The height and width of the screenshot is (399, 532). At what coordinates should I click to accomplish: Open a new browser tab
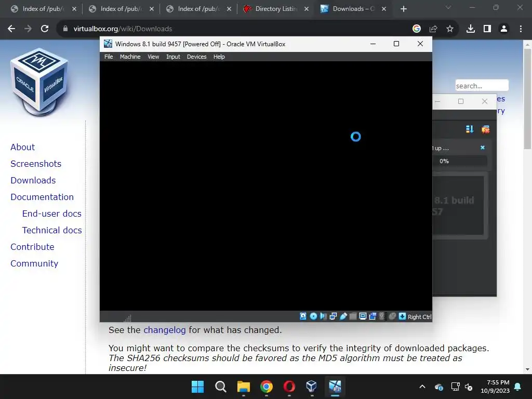403,9
